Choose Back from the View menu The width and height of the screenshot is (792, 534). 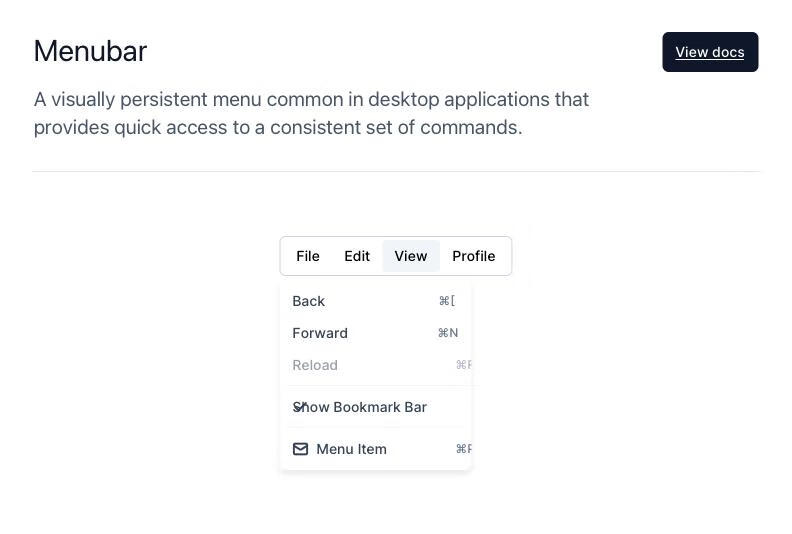[x=375, y=301]
